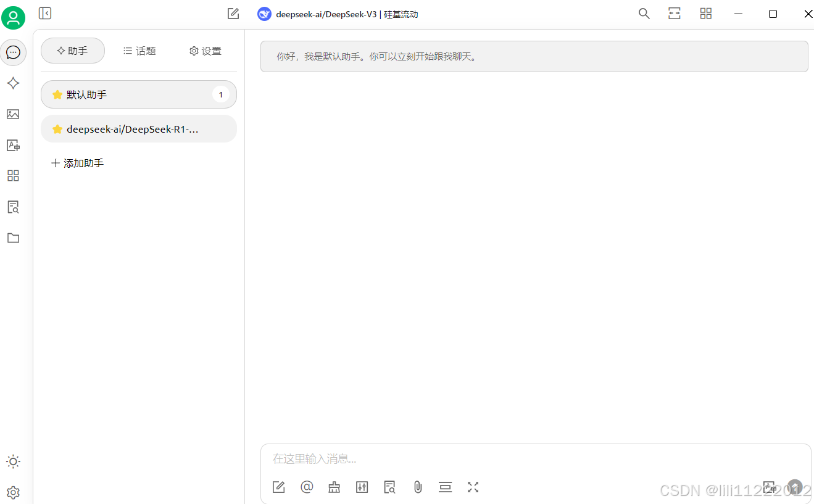814x504 pixels.
Task: Switch to the 助手 tab
Action: pyautogui.click(x=73, y=51)
